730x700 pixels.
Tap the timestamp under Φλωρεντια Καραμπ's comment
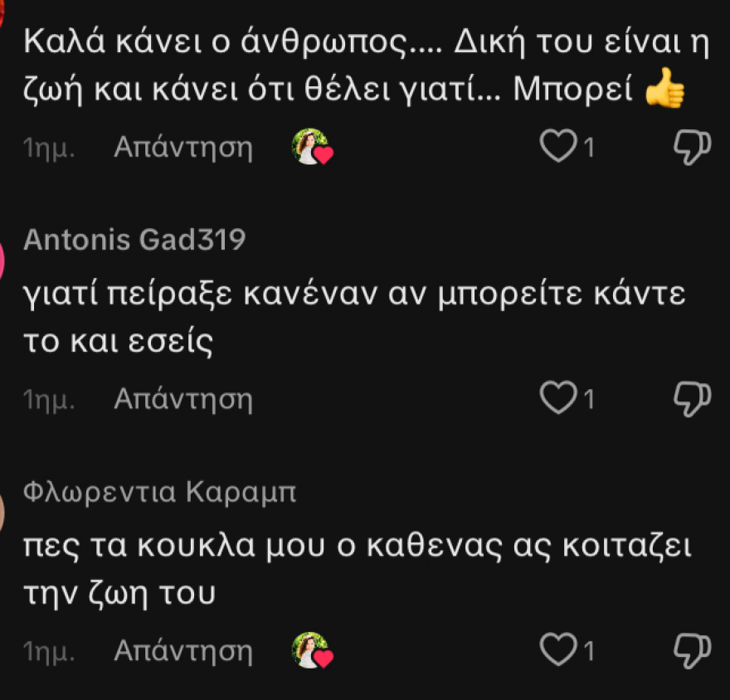[47, 650]
